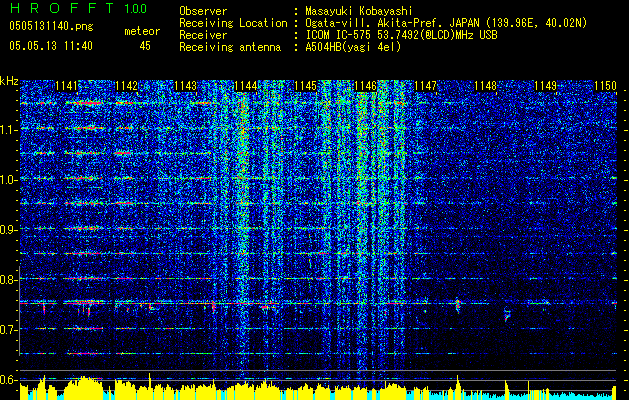Click the 0.6 kHz axis label
The height and width of the screenshot is (400, 629).
(x=8, y=380)
